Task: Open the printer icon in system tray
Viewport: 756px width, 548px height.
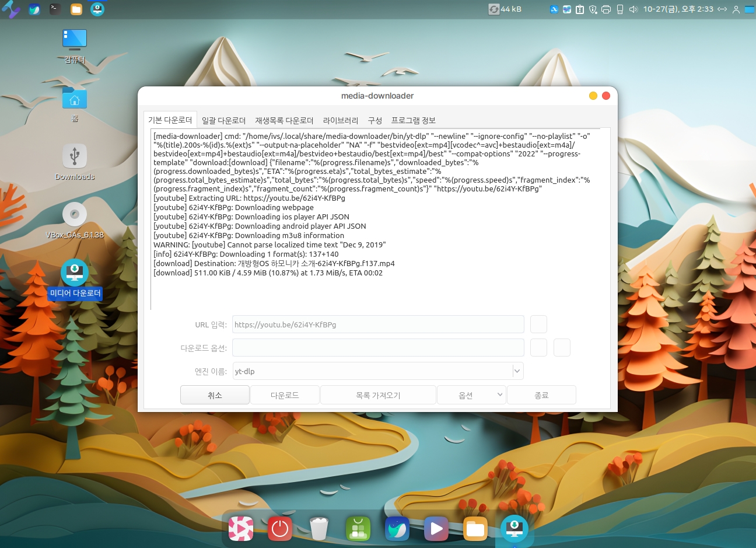Action: 606,9
